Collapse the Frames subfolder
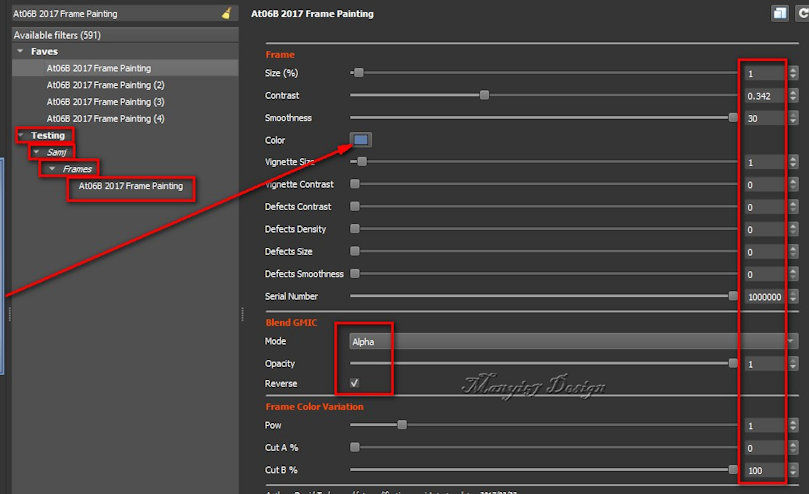Image resolution: width=809 pixels, height=494 pixels. [52, 169]
